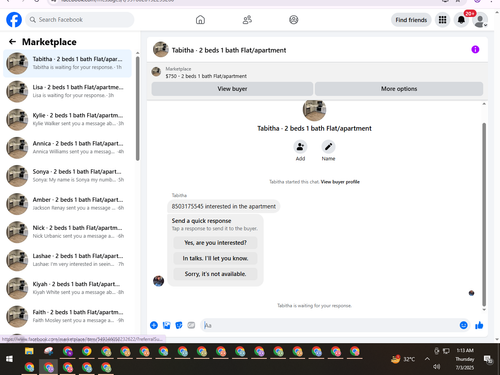Click More options button

point(399,89)
